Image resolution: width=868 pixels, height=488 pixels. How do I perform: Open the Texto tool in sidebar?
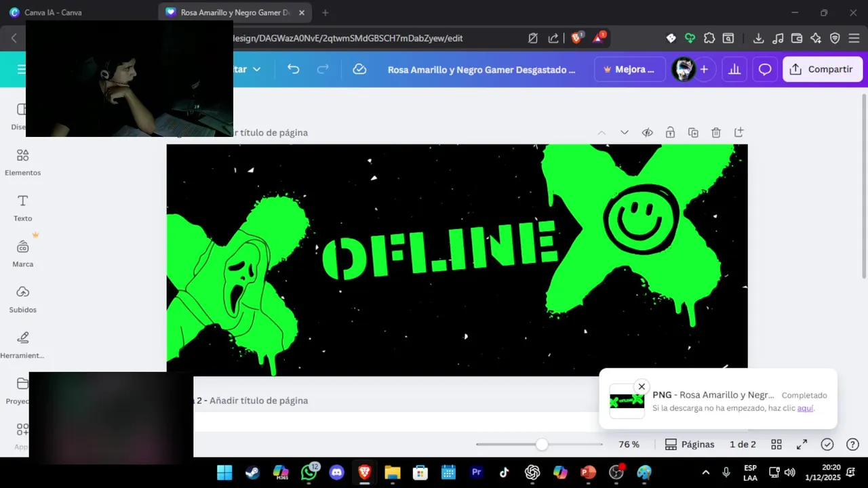click(22, 208)
